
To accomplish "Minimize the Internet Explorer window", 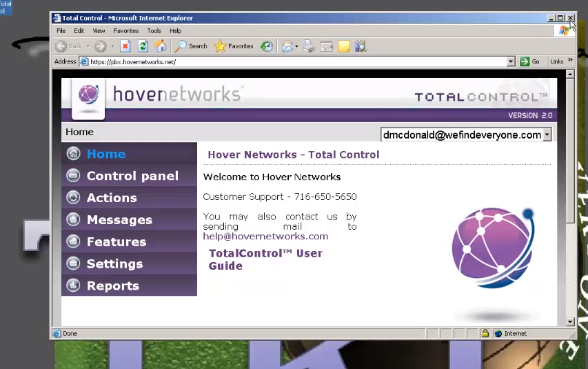I will pos(551,18).
